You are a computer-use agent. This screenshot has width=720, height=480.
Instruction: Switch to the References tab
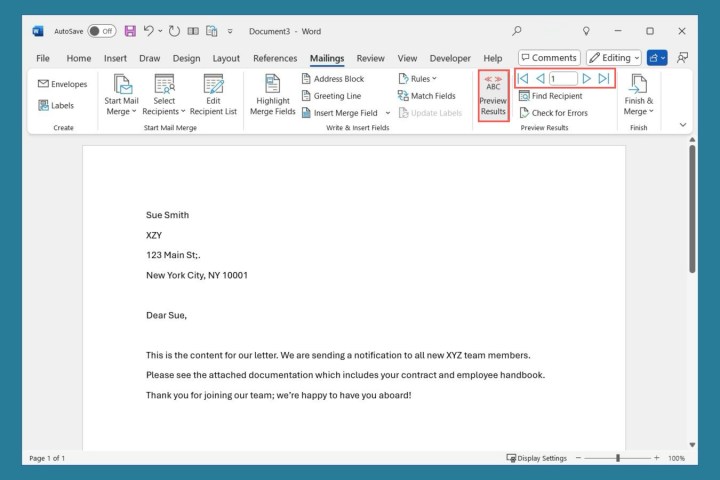coord(275,58)
